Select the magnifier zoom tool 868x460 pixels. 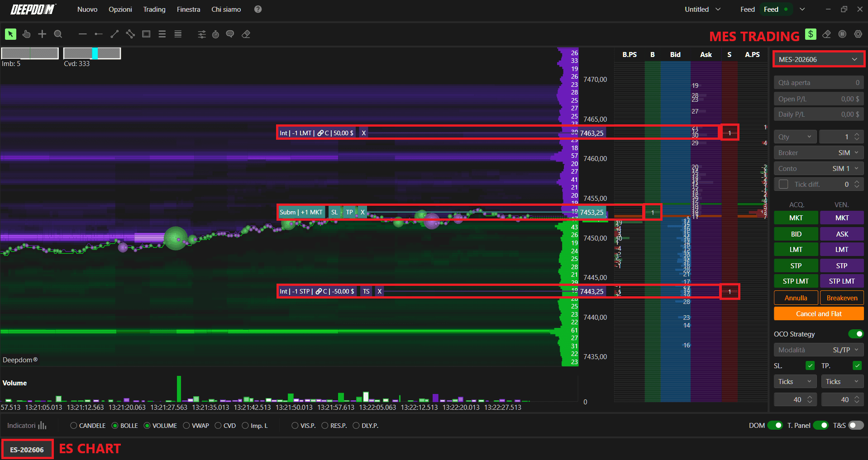(x=58, y=34)
